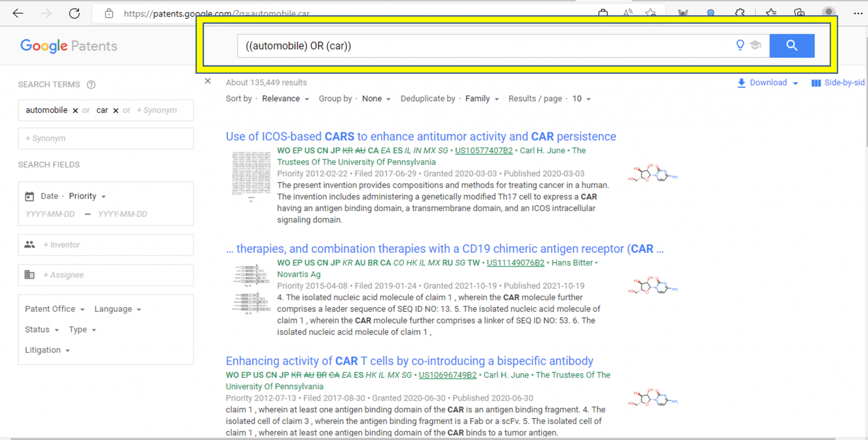
Task: Open patent US10577407B2
Action: tap(483, 150)
